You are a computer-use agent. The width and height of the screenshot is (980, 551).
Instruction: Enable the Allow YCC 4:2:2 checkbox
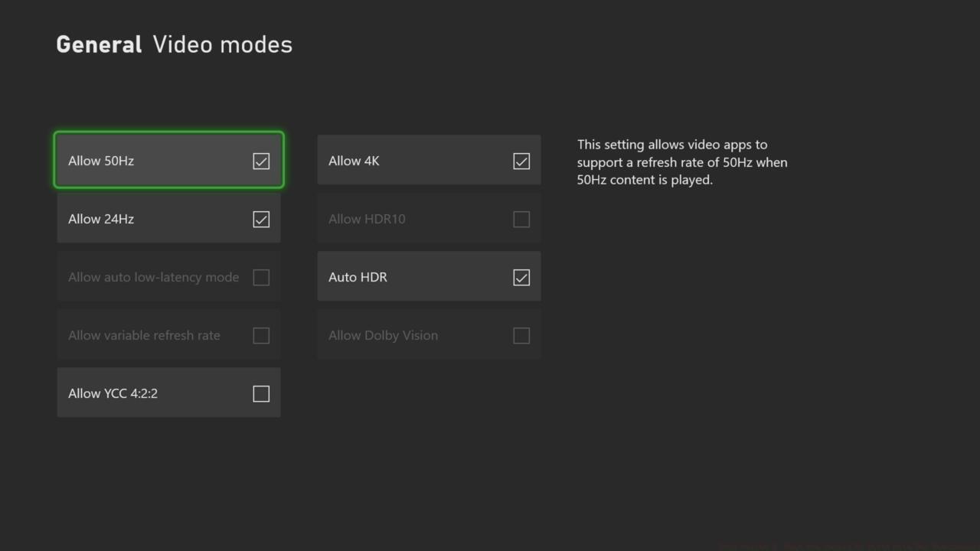(x=261, y=394)
